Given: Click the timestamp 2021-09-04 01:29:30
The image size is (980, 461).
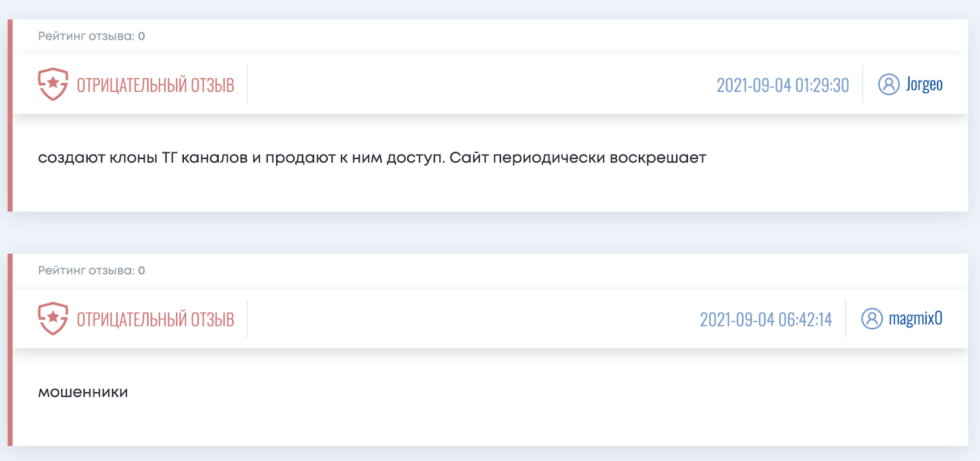Looking at the screenshot, I should 783,85.
